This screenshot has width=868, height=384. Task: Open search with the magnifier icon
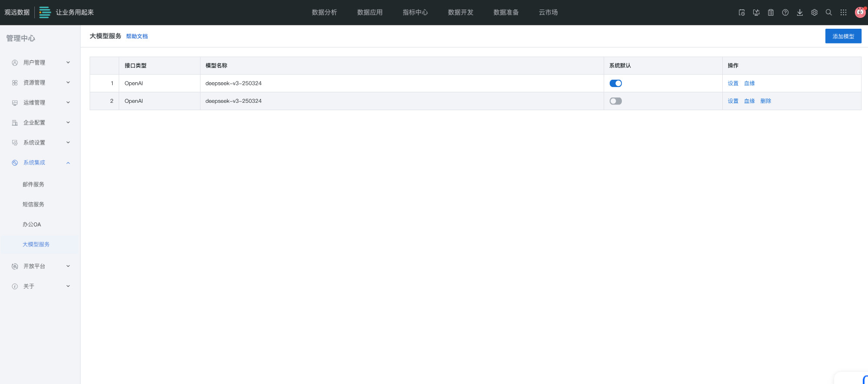[828, 13]
